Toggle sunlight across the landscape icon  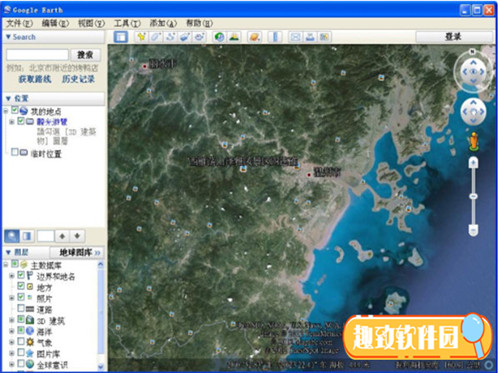[x=234, y=37]
